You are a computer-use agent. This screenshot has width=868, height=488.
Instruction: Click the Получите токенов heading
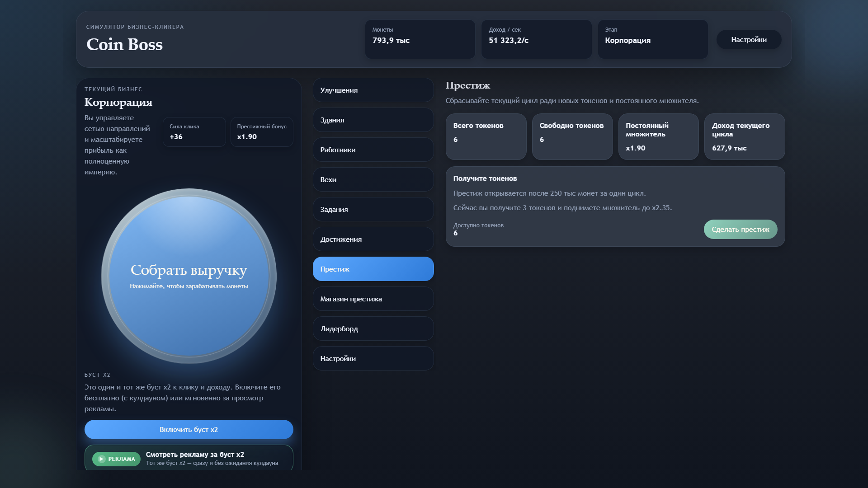coord(485,178)
